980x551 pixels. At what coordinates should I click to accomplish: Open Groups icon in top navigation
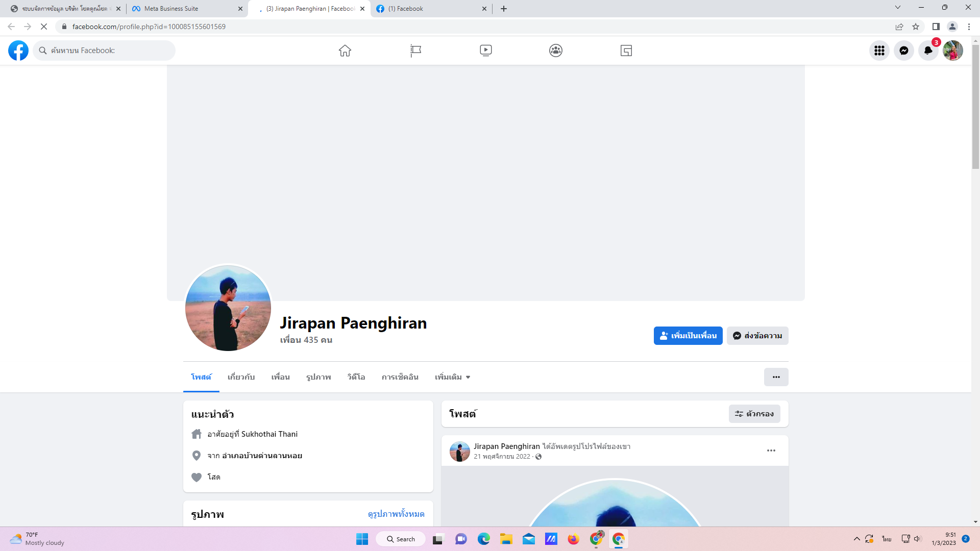pos(556,51)
